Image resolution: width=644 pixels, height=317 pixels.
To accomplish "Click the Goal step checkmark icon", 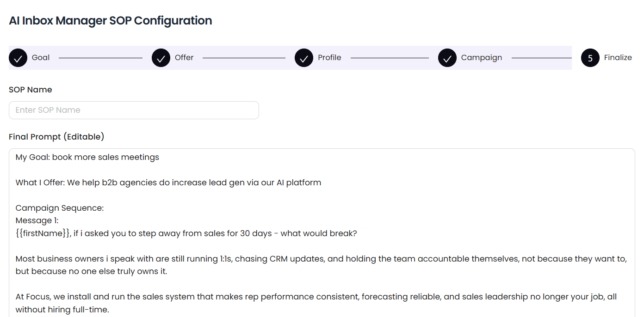I will 18,57.
